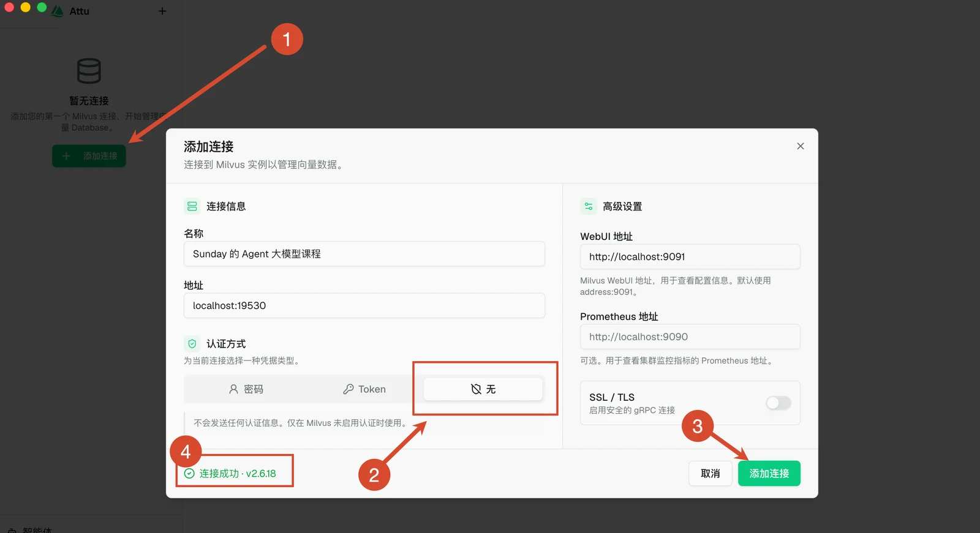This screenshot has height=533, width=980.
Task: Click the 添加连接 confirm button in dialog
Action: click(769, 474)
